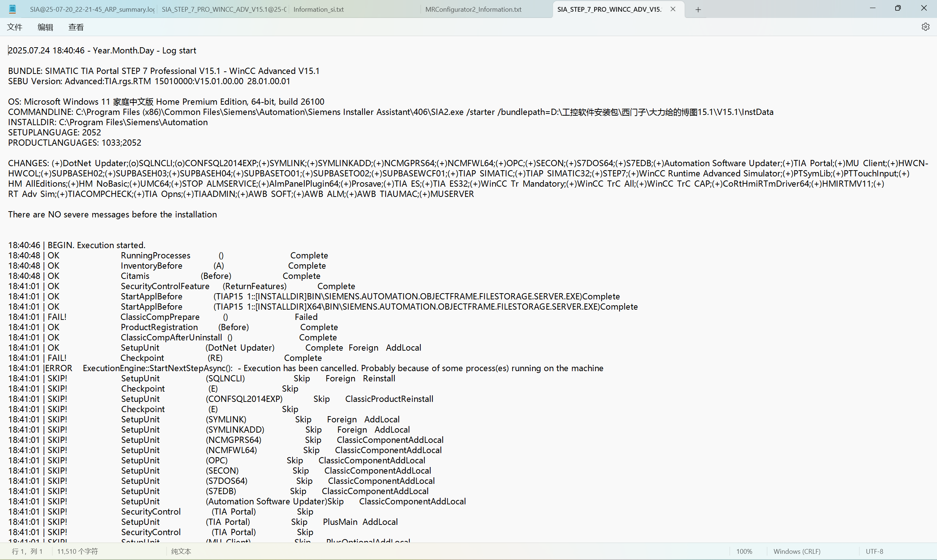Click the 纯文本 format indicator in status bar

click(x=181, y=551)
